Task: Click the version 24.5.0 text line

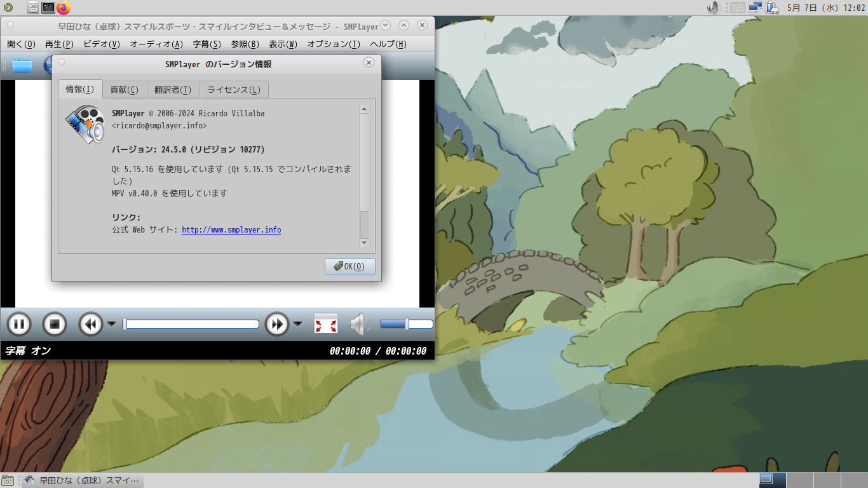Action: tap(188, 149)
